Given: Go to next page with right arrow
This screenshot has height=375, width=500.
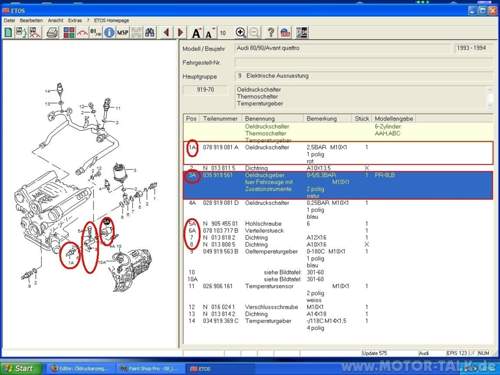Looking at the screenshot, I should click(180, 33).
